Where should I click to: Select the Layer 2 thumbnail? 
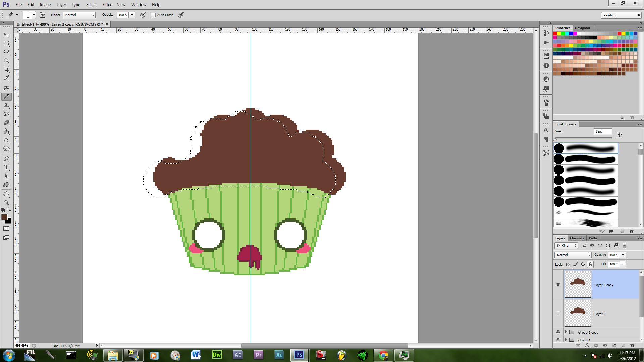(x=578, y=313)
